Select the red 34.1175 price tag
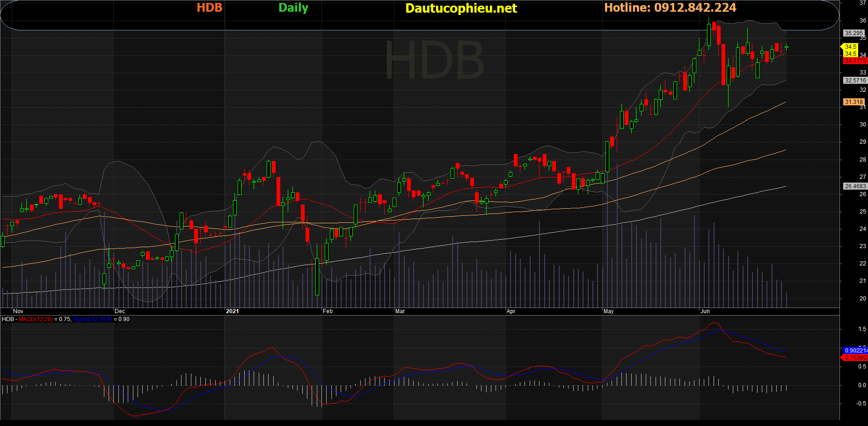The height and width of the screenshot is (426, 868). pyautogui.click(x=855, y=61)
